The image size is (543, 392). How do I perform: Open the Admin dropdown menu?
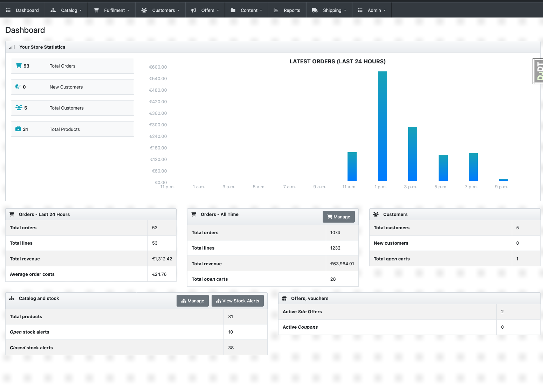(375, 10)
